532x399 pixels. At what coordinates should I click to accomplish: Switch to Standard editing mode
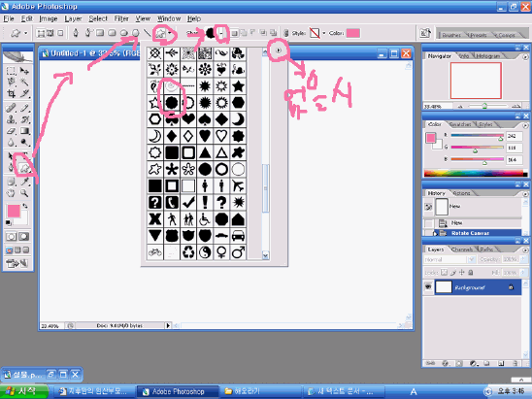pos(12,237)
